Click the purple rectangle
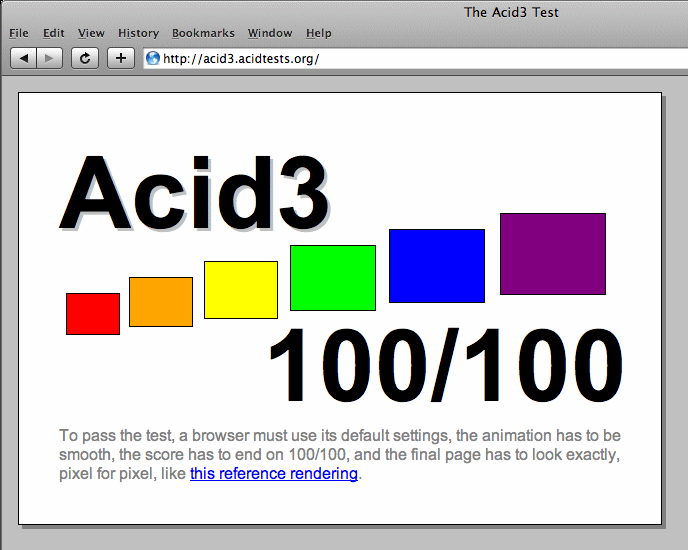 click(553, 254)
